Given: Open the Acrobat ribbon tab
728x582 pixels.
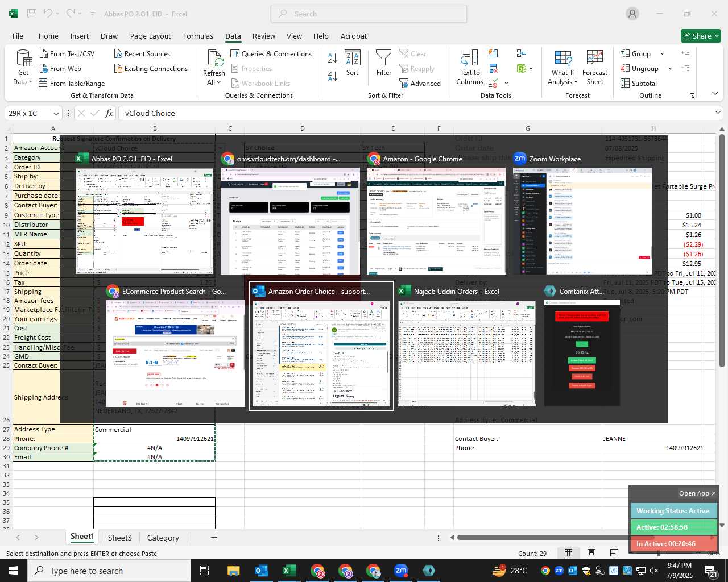Looking at the screenshot, I should tap(354, 36).
